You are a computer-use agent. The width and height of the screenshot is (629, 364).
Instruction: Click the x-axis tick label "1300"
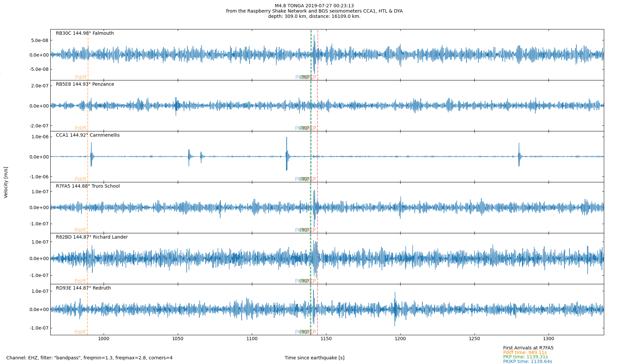coord(549,339)
